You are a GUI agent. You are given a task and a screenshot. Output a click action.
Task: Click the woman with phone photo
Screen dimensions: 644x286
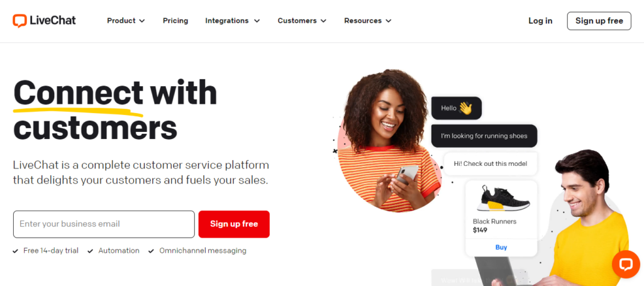click(384, 140)
